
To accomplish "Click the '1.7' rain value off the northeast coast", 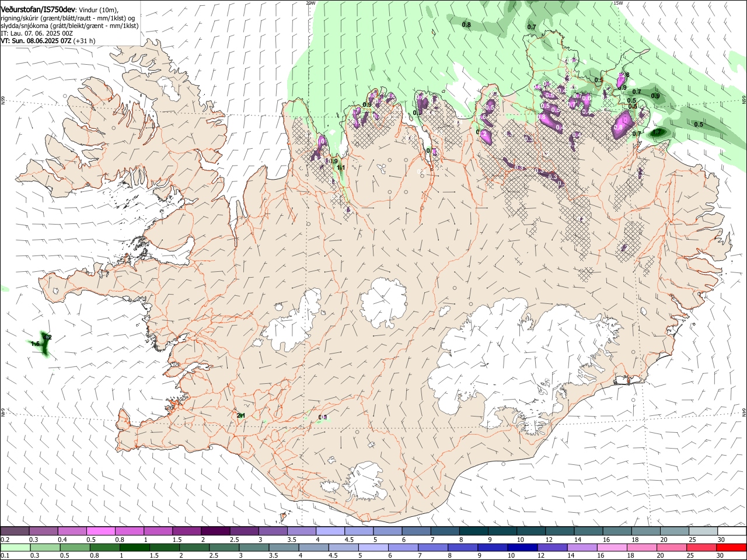I will pos(657,132).
